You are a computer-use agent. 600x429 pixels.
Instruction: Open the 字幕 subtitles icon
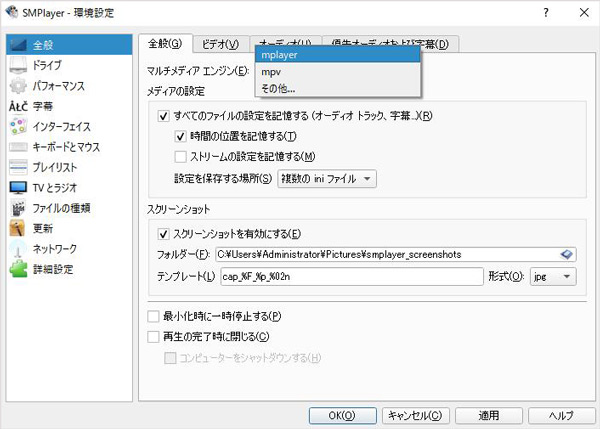point(18,106)
